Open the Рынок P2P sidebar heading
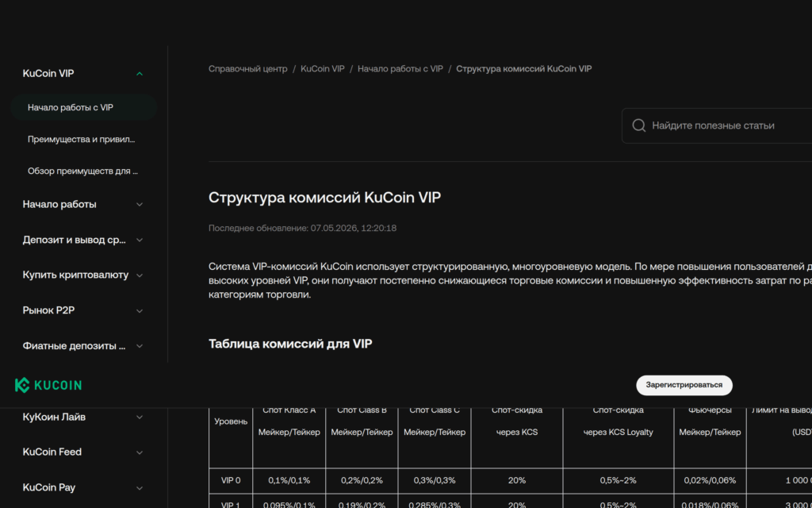 click(48, 310)
